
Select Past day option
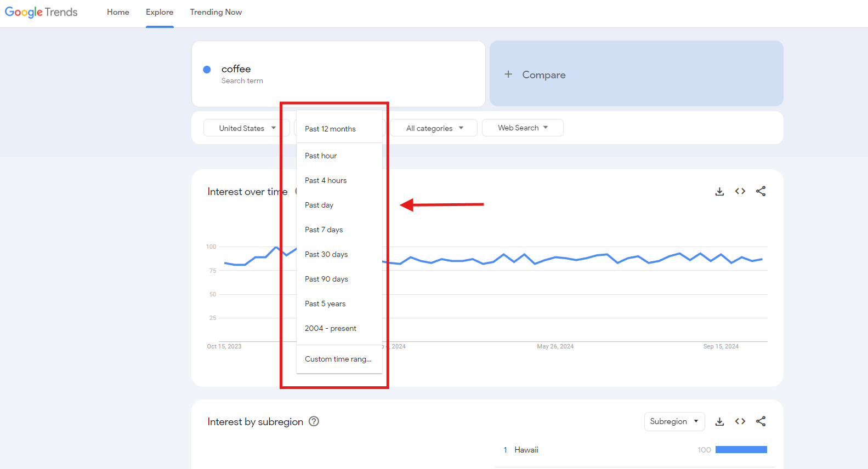[339, 205]
